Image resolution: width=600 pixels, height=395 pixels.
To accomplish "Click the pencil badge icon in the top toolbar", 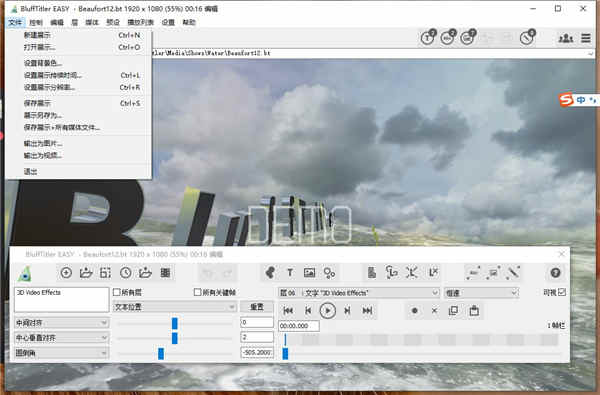I will click(x=528, y=38).
